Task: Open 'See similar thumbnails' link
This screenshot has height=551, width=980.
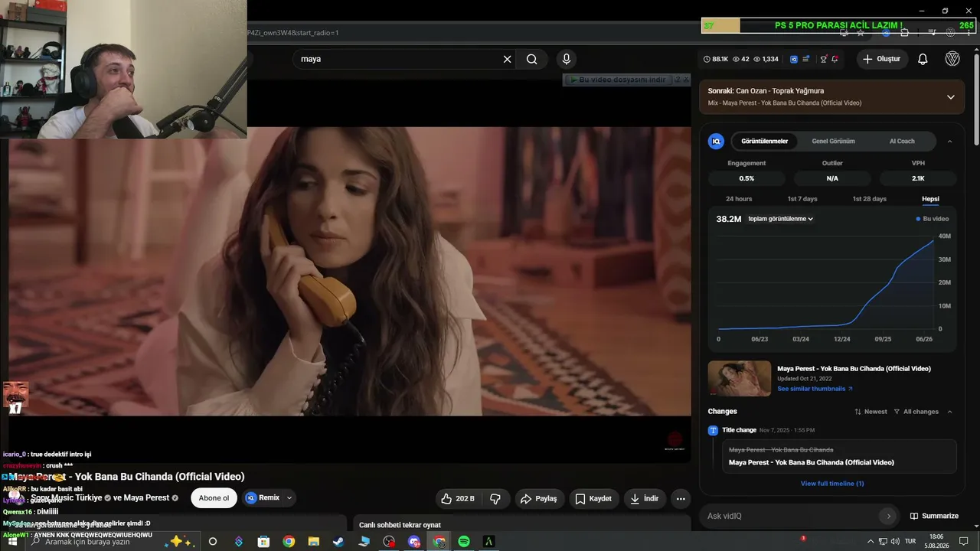Action: pos(815,389)
